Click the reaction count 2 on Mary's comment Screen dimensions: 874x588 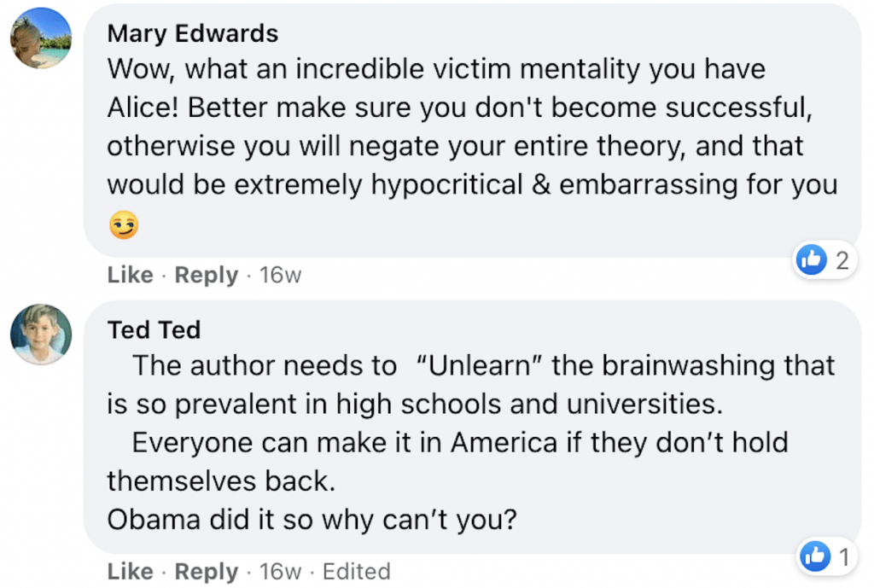click(842, 260)
